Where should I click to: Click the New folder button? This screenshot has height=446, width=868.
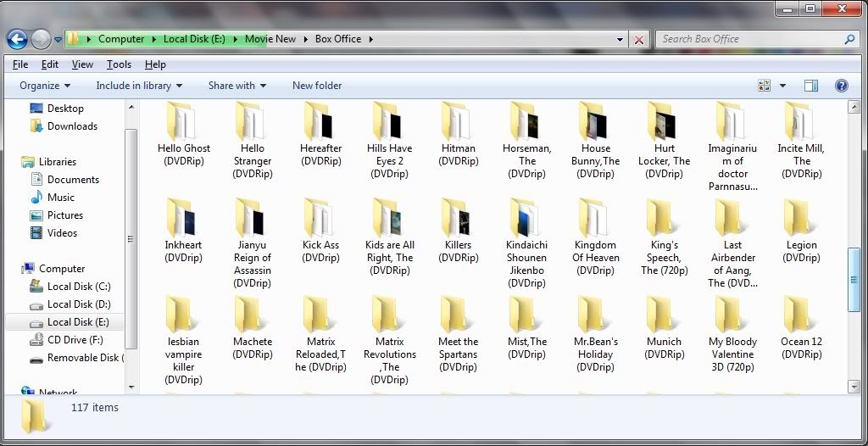point(317,86)
